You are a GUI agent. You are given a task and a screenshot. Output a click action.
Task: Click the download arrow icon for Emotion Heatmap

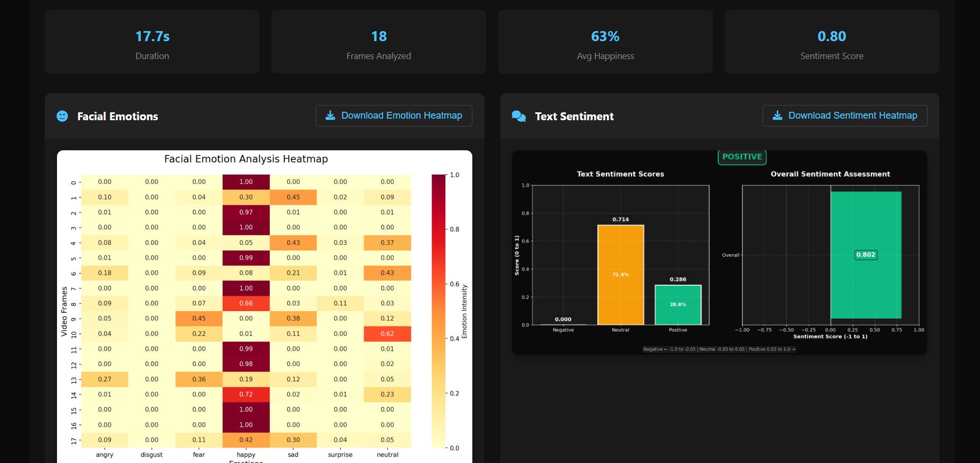point(330,115)
